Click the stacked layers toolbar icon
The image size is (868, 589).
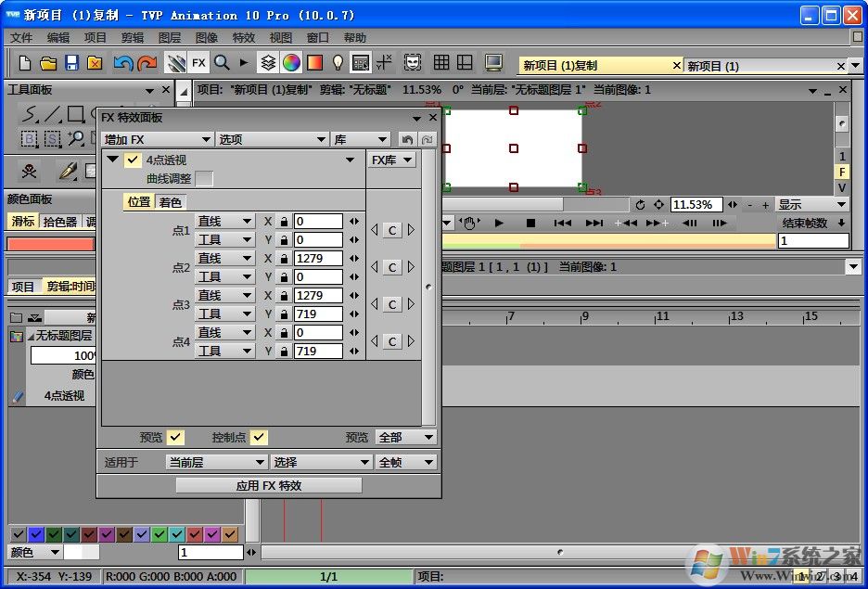[266, 62]
